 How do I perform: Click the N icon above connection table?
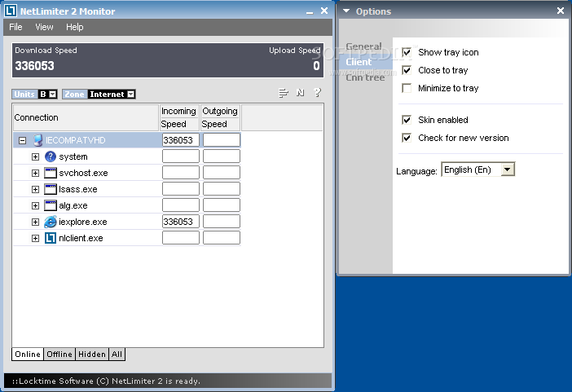coord(300,93)
